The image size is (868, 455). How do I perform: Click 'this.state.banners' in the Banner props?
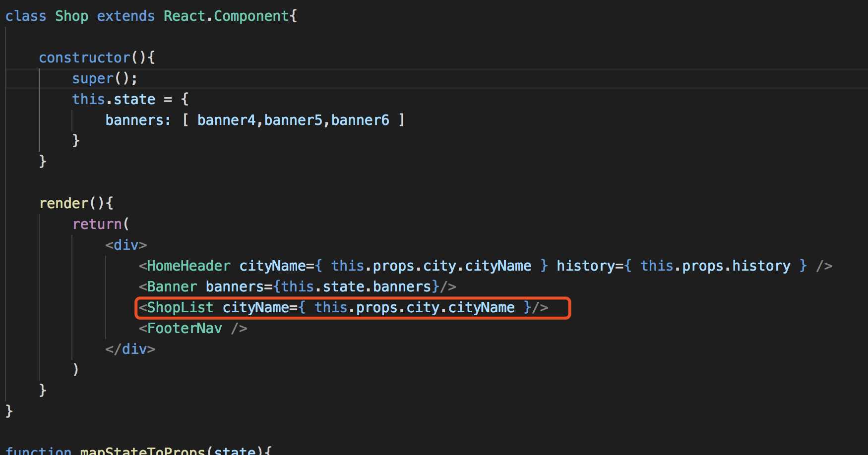pos(356,287)
